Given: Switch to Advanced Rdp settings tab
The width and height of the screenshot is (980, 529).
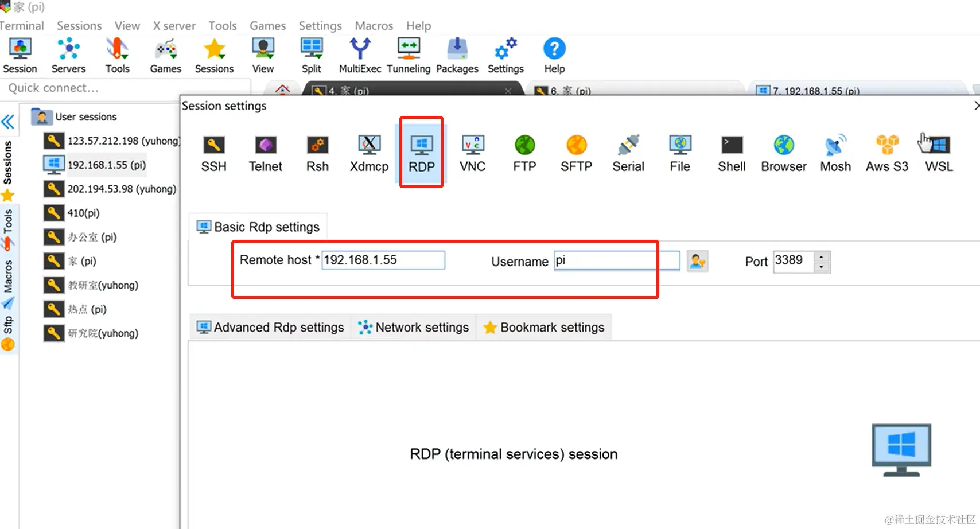Looking at the screenshot, I should click(270, 327).
